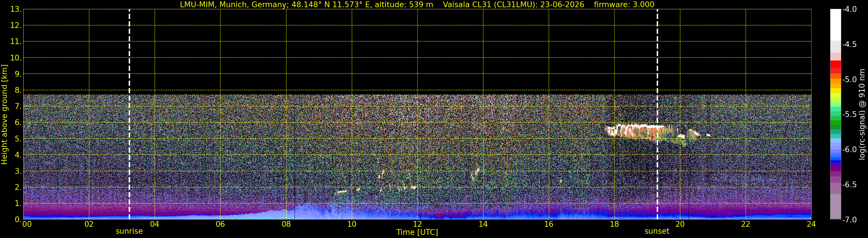
Task: Click the 'Time [UTC]' axis label
Action: (x=417, y=232)
